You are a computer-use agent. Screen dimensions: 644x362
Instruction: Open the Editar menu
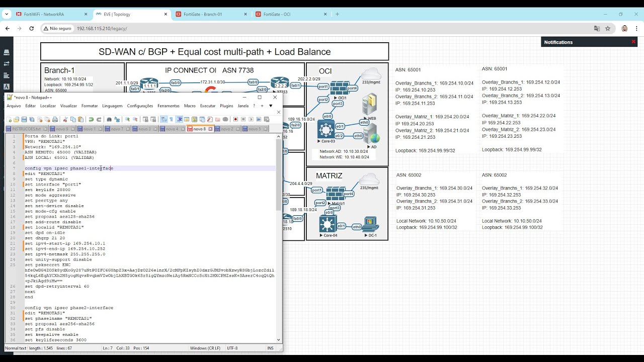[31, 106]
